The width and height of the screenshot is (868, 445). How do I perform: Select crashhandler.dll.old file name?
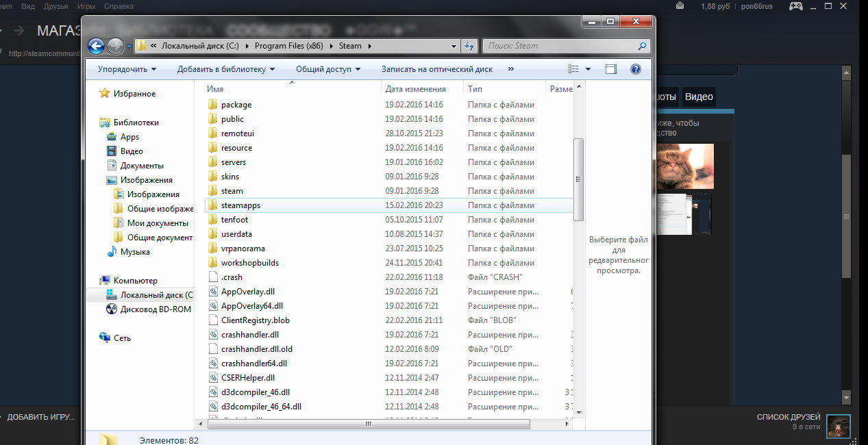tap(257, 349)
